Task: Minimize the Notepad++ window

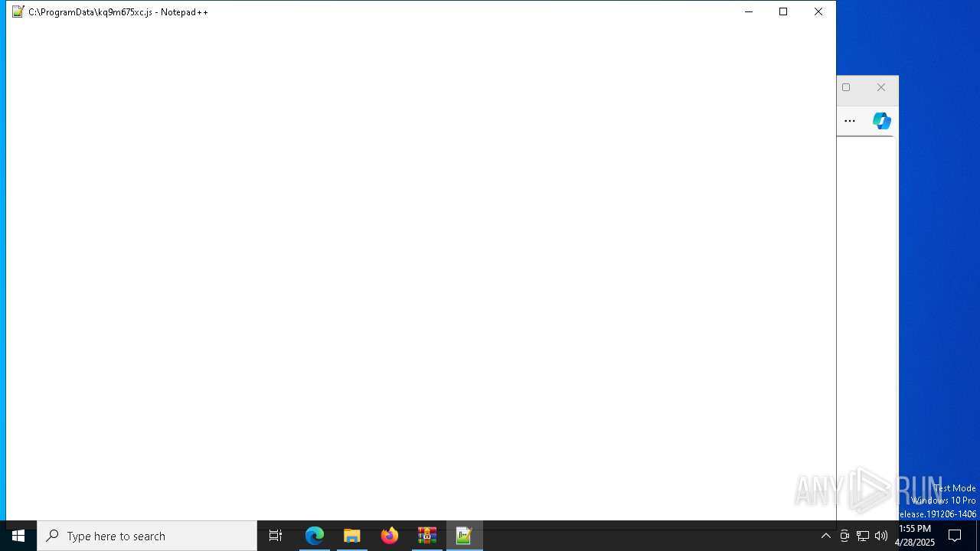Action: (749, 11)
